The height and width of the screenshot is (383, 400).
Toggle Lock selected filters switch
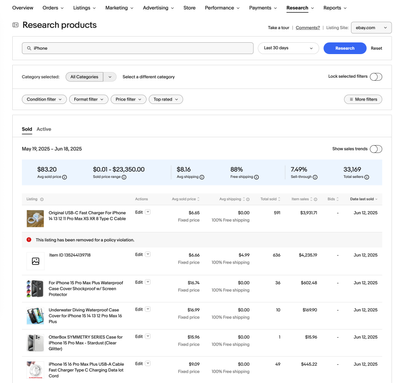pos(376,77)
